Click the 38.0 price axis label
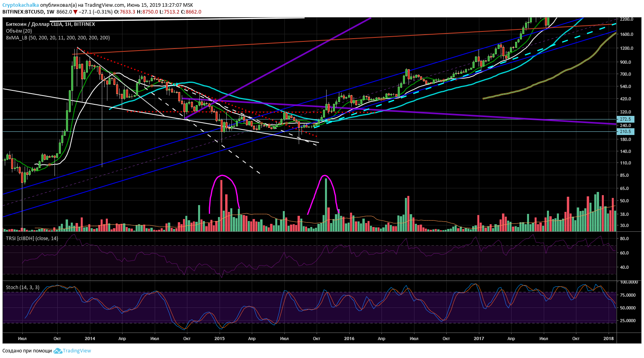Screen dimensions: 644x358 pyautogui.click(x=625, y=214)
